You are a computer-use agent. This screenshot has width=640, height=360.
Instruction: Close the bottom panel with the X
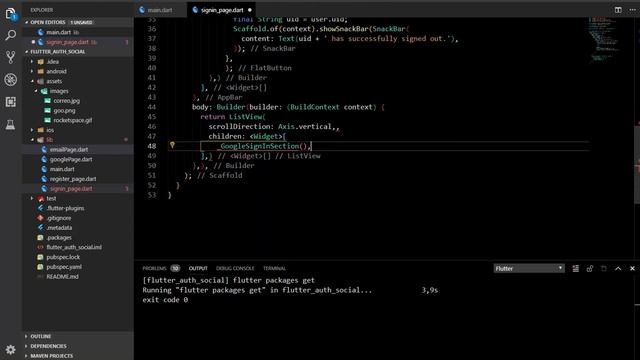pyautogui.click(x=632, y=269)
